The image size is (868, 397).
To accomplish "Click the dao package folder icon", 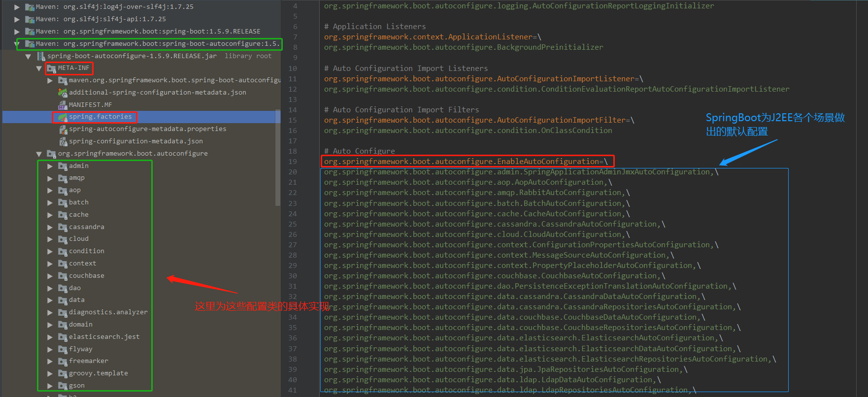I will tap(63, 288).
